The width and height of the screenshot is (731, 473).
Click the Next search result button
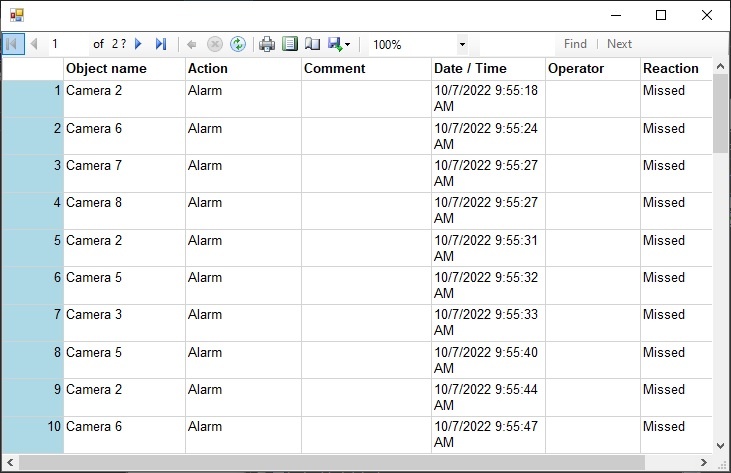point(619,44)
